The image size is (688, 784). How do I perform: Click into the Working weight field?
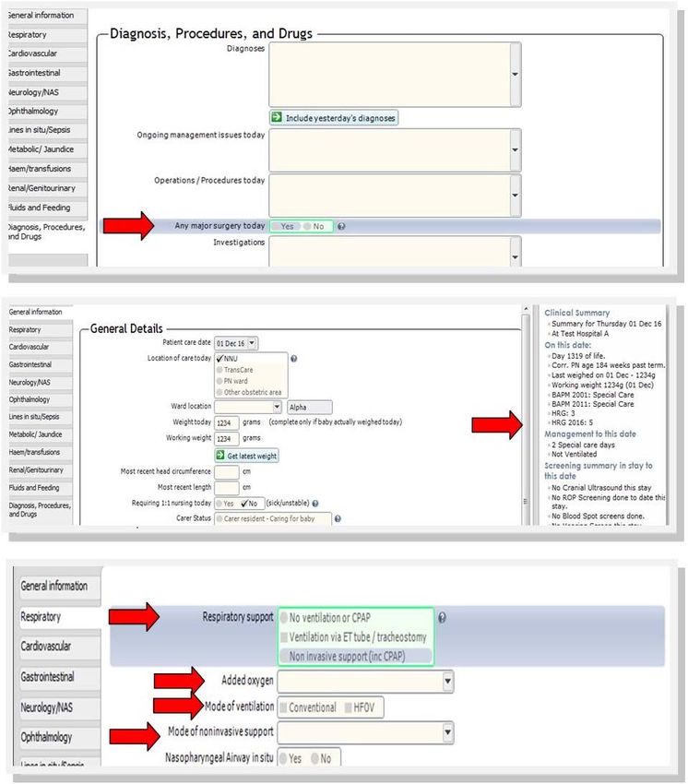(x=227, y=438)
